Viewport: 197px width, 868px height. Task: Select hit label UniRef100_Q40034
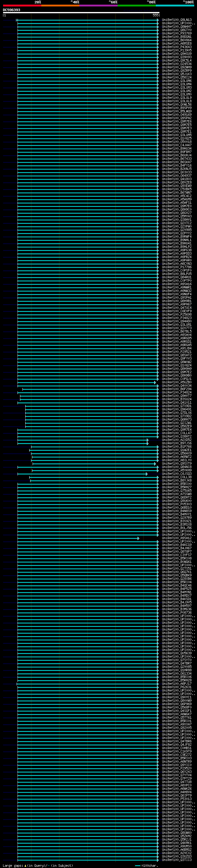coord(176,386)
